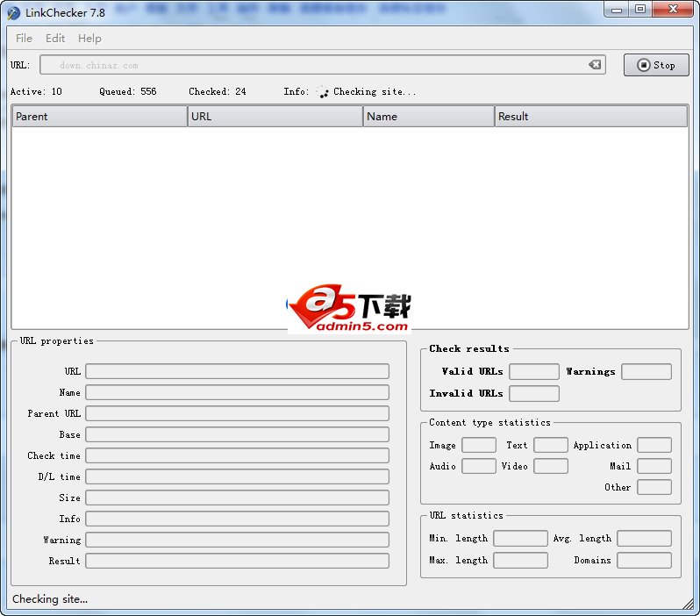The width and height of the screenshot is (700, 616).
Task: Click the Image statistics box
Action: pyautogui.click(x=479, y=445)
